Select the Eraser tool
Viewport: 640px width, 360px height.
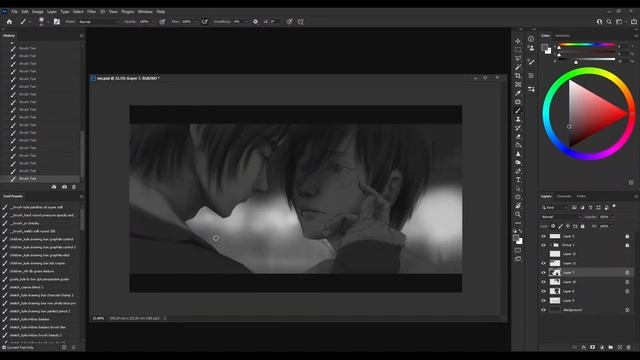click(518, 137)
